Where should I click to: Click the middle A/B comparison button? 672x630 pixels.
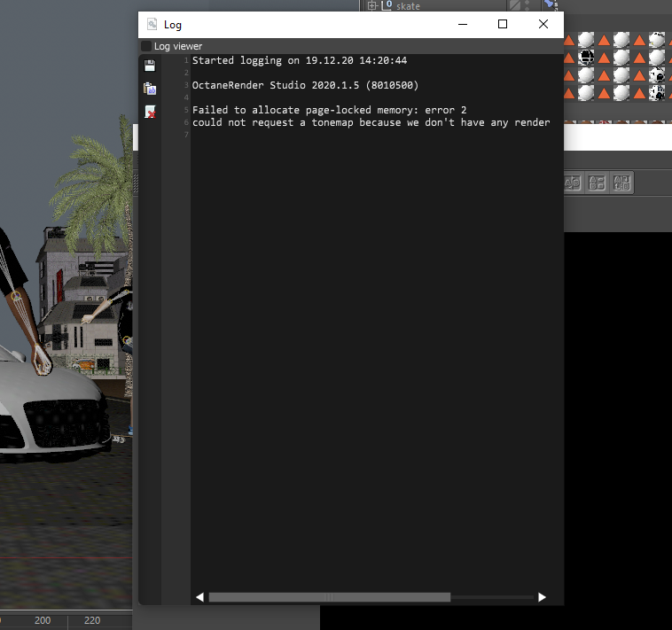click(x=597, y=183)
